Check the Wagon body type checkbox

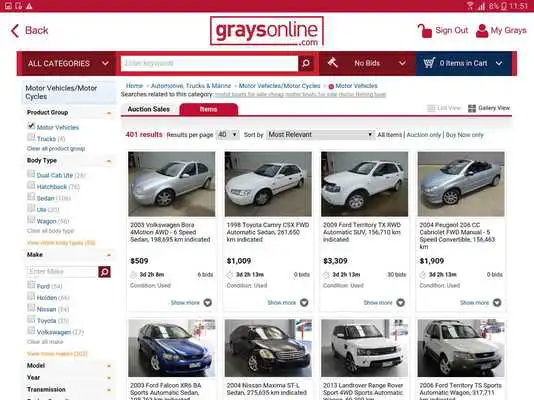[x=31, y=220]
